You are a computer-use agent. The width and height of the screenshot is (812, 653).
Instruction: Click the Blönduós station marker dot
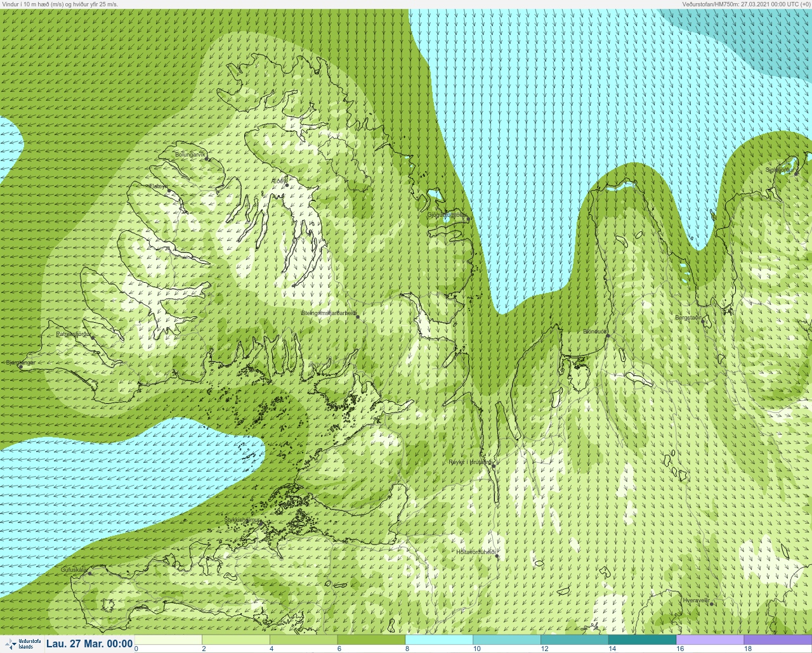tap(607, 336)
